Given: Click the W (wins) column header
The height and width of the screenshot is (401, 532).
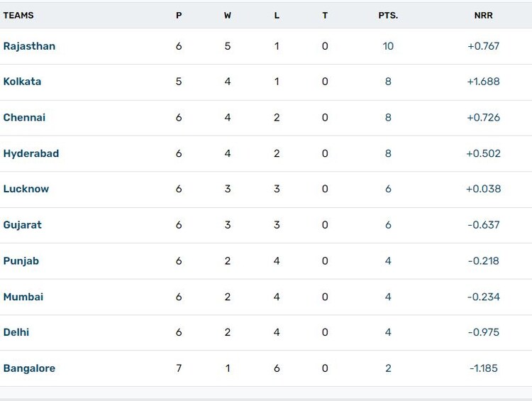Looking at the screenshot, I should 228,15.
